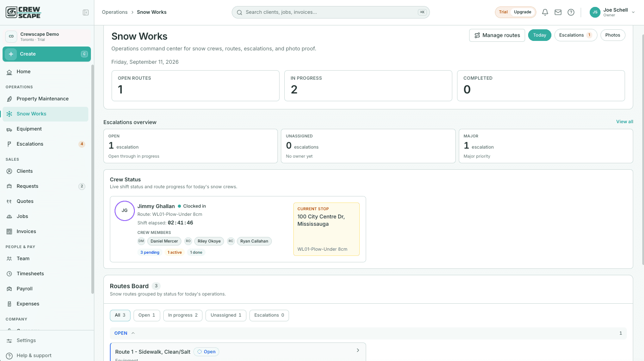This screenshot has height=361, width=644.
Task: Click the Timesheets clock icon
Action: tap(9, 274)
